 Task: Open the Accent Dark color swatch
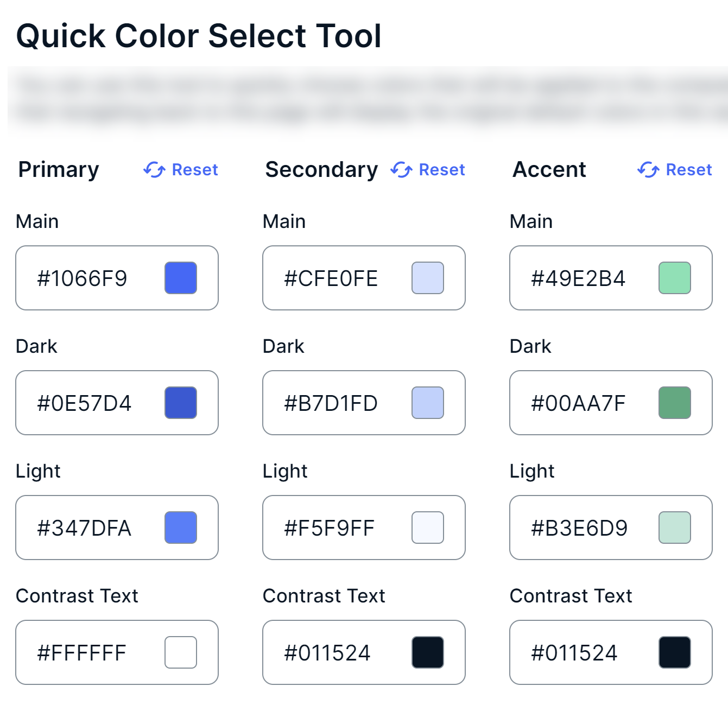(x=674, y=403)
